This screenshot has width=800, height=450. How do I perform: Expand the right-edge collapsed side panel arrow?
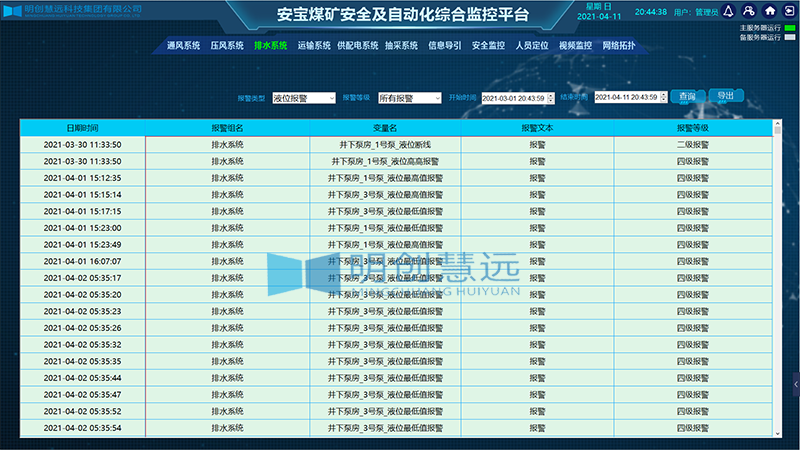tap(796, 383)
